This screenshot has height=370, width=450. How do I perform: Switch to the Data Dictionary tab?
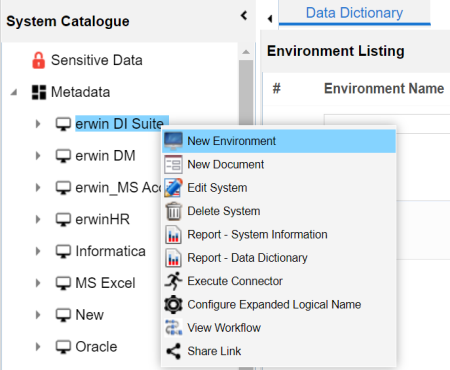tap(354, 13)
